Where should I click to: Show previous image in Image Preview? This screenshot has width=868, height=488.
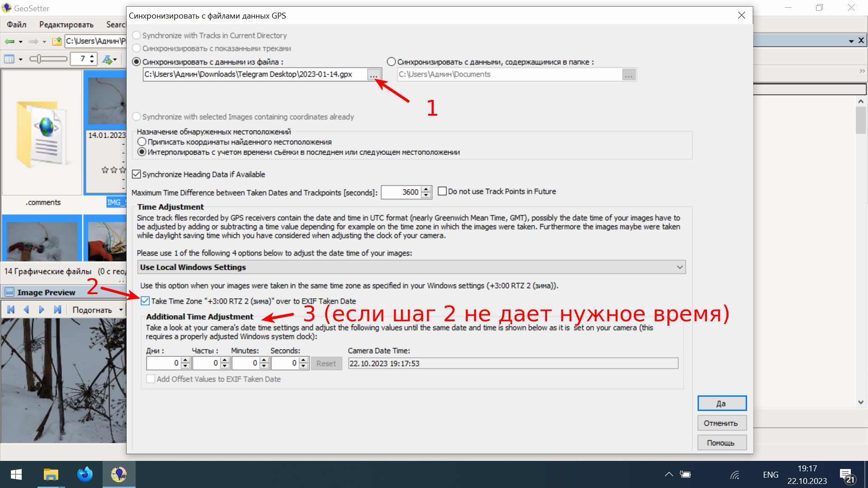(x=26, y=310)
